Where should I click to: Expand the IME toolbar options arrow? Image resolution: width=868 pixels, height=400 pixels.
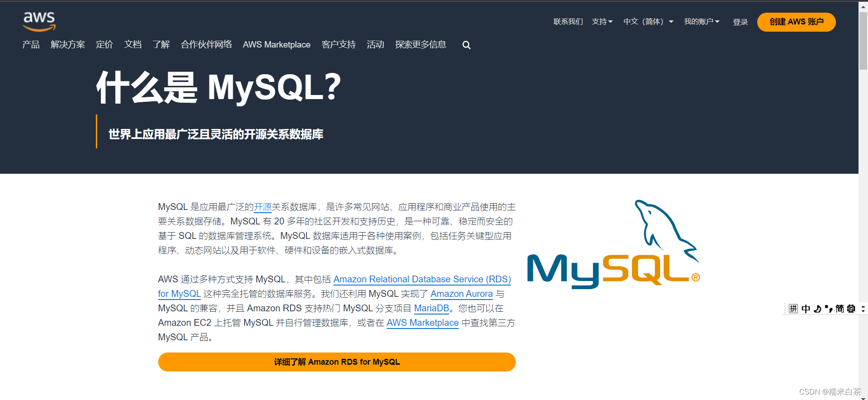863,309
